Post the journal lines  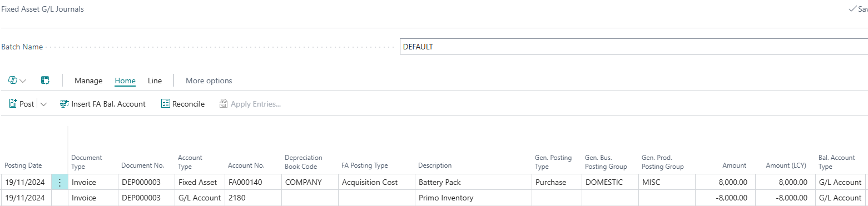(22, 104)
